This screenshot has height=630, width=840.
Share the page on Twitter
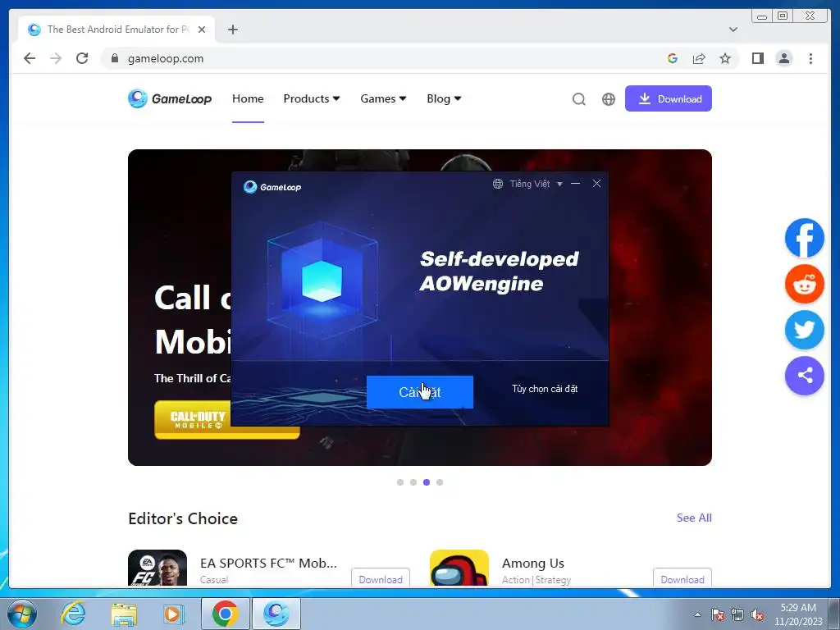click(804, 330)
